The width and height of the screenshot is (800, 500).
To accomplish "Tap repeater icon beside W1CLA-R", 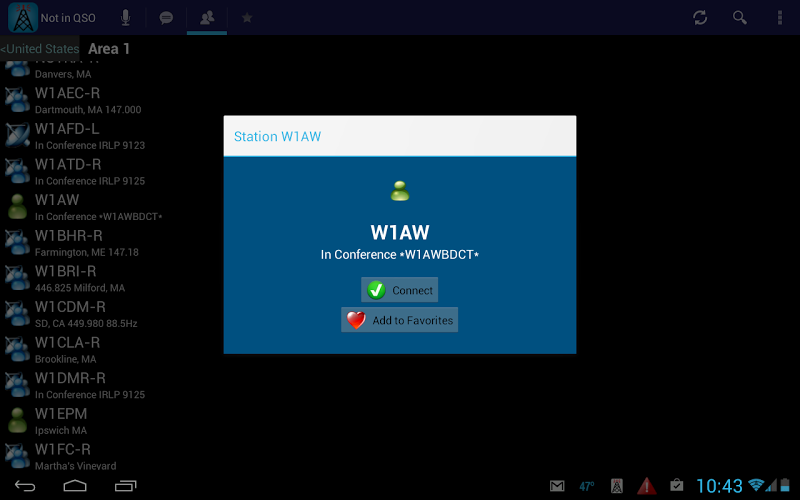I will click(x=17, y=349).
